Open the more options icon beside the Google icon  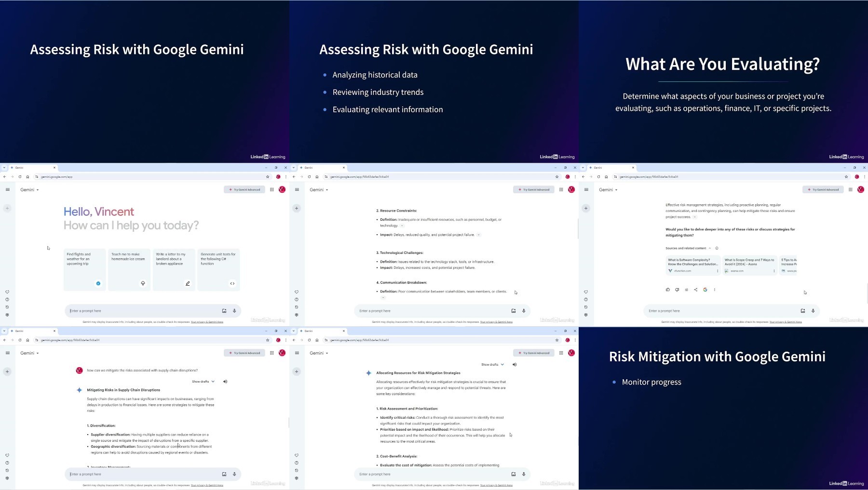click(x=715, y=290)
